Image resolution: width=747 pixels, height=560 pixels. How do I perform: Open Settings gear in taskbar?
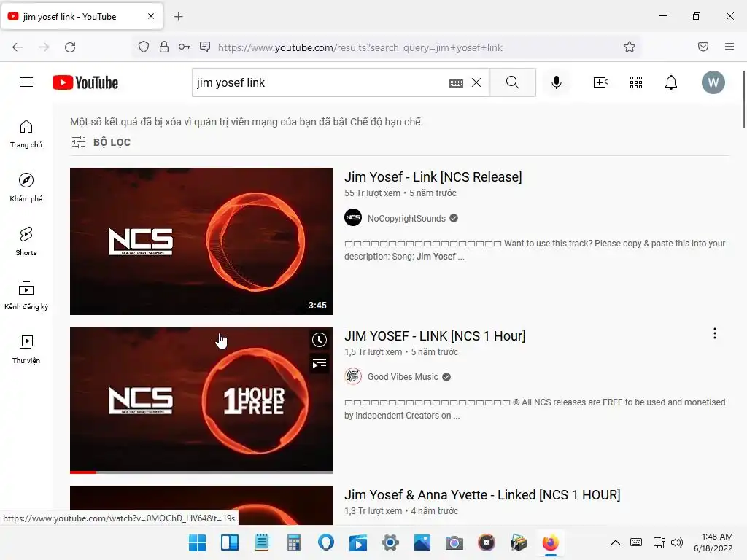tap(390, 542)
